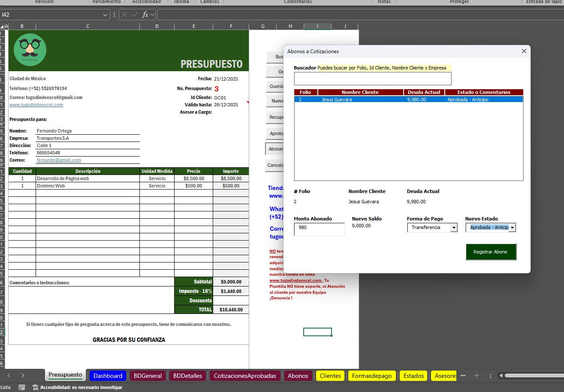Click the accessibility checker status indicator
This screenshot has width=564, height=392.
(x=77, y=387)
